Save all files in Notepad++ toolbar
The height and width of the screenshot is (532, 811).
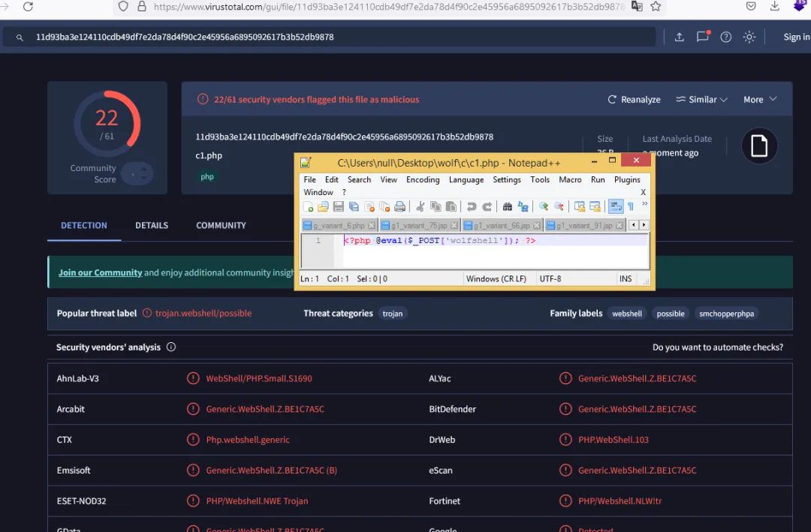[354, 207]
